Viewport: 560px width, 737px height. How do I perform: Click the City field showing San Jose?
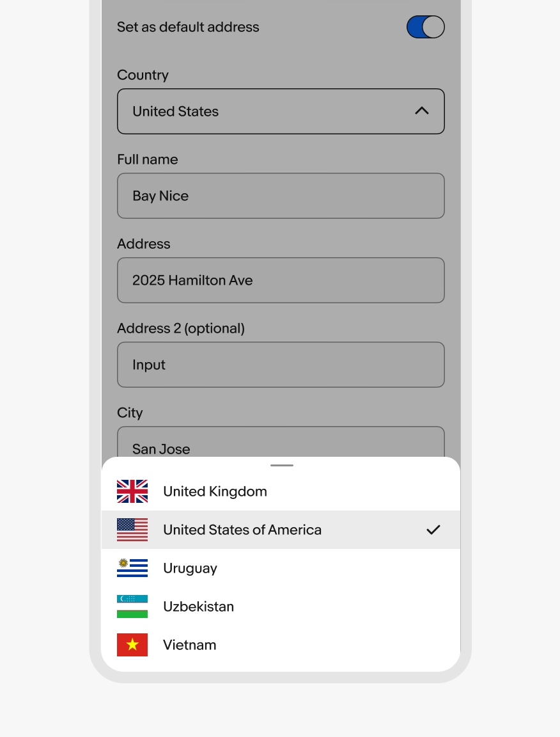[x=281, y=445]
